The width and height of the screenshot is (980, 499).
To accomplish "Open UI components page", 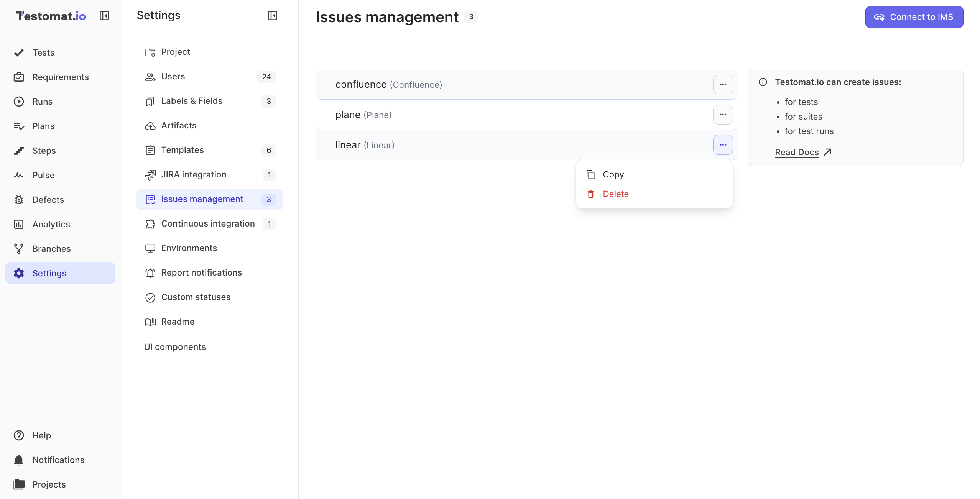I will 175,347.
